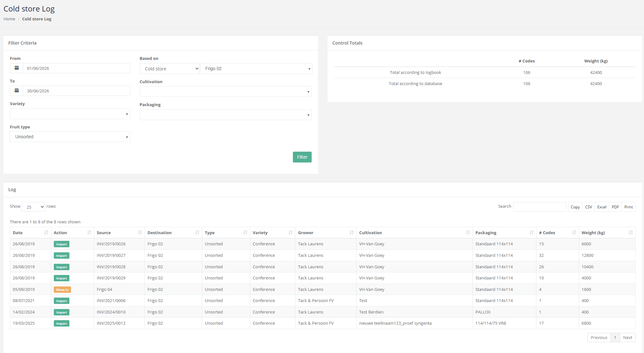Go to the Previous page
The width and height of the screenshot is (644, 353).
599,338
